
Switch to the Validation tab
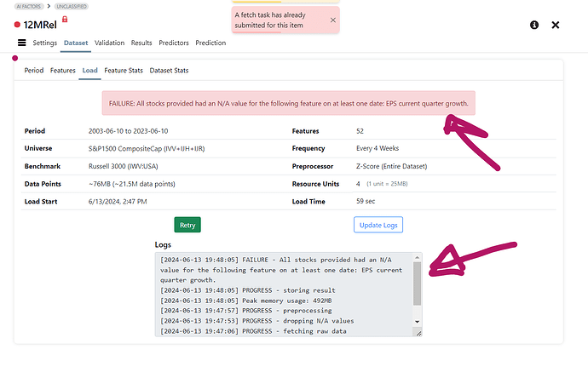click(x=109, y=43)
